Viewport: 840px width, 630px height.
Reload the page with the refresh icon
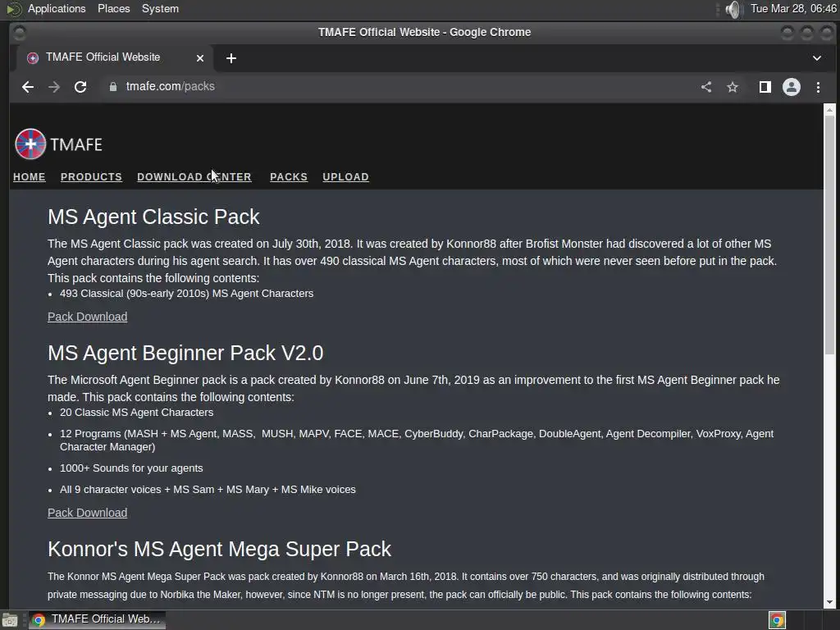[80, 87]
